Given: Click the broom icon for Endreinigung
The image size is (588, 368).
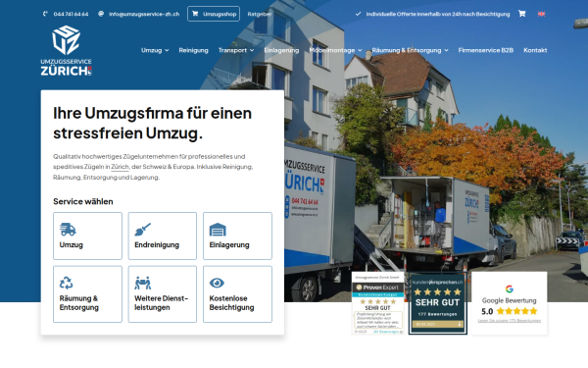Looking at the screenshot, I should [x=142, y=230].
